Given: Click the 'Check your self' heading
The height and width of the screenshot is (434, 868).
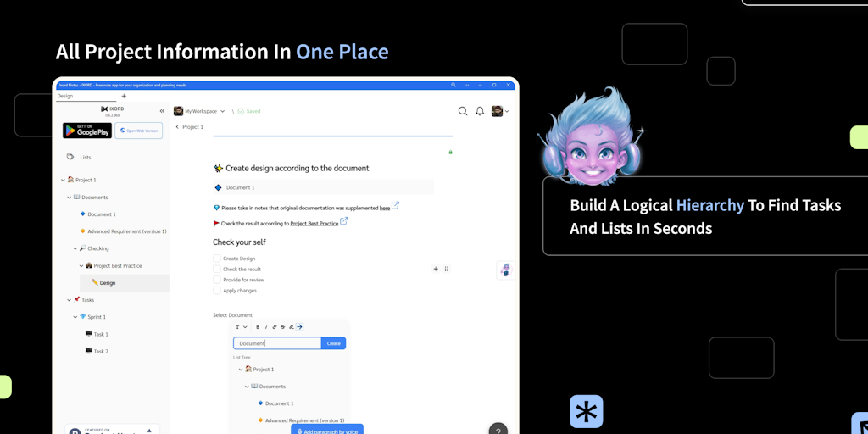Looking at the screenshot, I should pyautogui.click(x=240, y=242).
